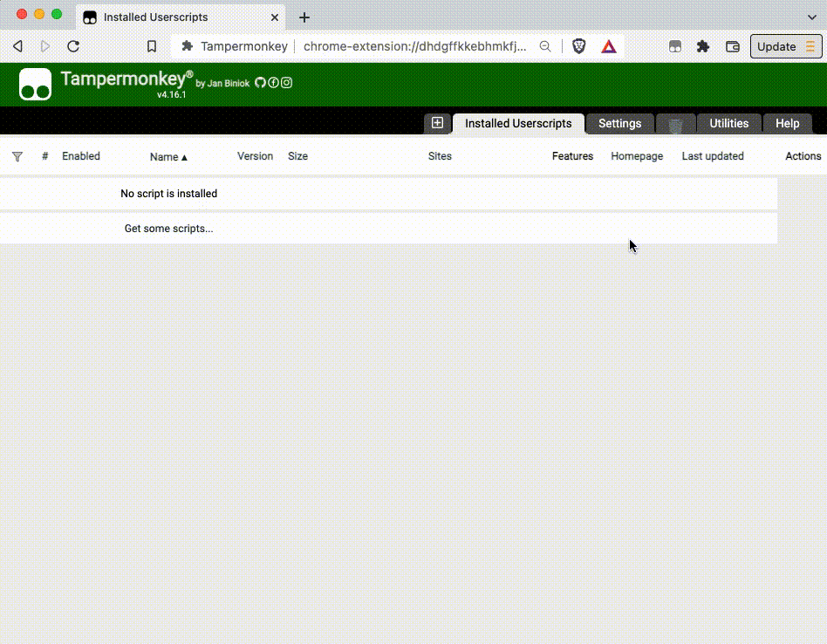Sort by Version column header

point(255,156)
